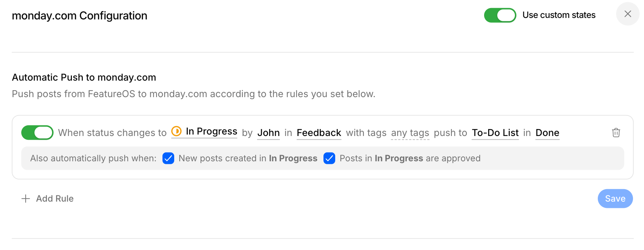Click the Save button
Viewport: 644px width, 250px height.
point(615,199)
